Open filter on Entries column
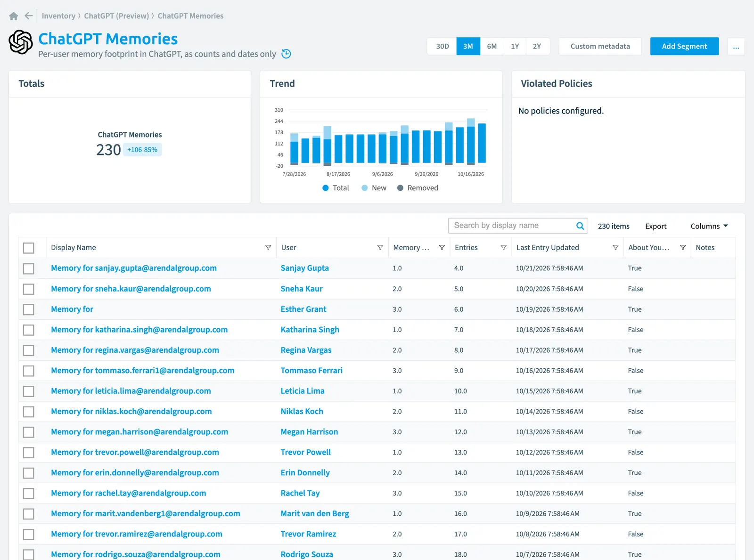754x560 pixels. (503, 248)
